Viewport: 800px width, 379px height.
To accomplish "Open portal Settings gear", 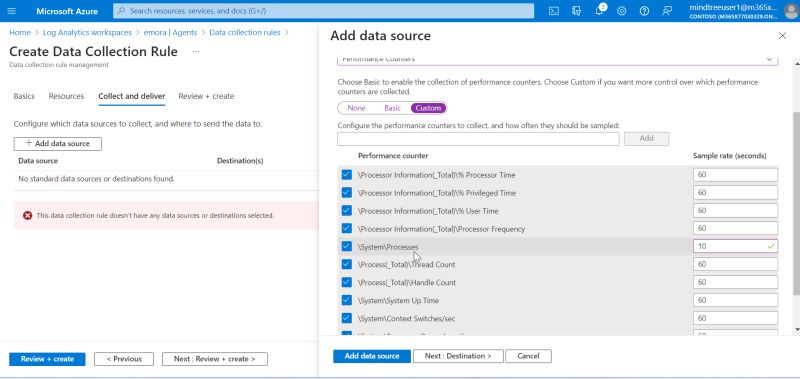I will click(x=621, y=11).
